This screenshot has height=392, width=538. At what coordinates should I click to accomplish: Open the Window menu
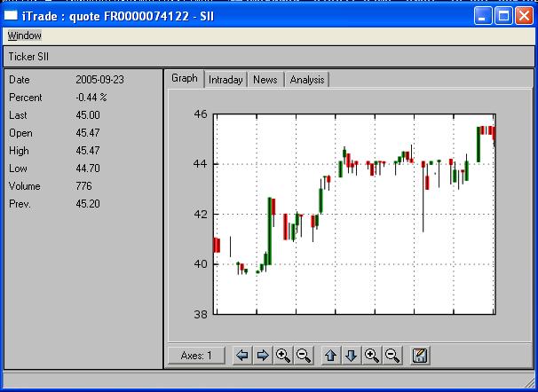(x=24, y=35)
